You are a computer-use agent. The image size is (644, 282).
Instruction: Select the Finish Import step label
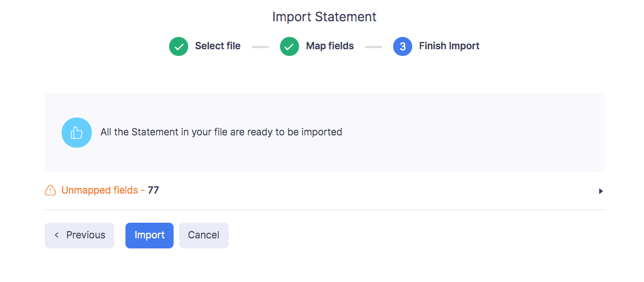tap(449, 46)
